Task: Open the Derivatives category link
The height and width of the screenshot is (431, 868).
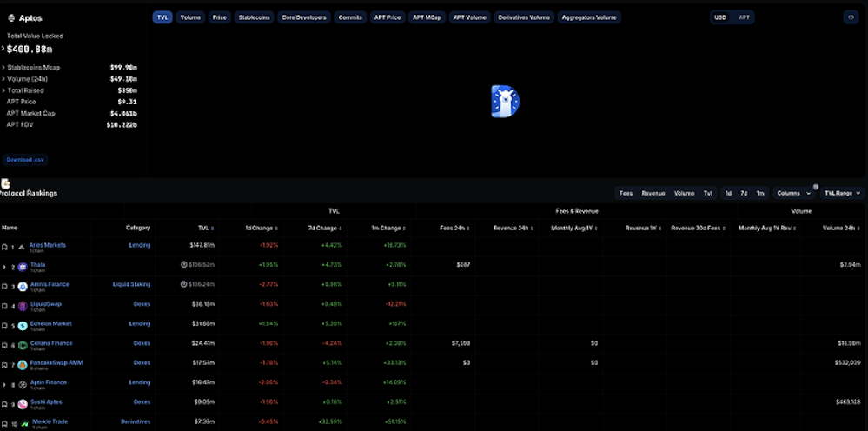Action: pos(136,421)
